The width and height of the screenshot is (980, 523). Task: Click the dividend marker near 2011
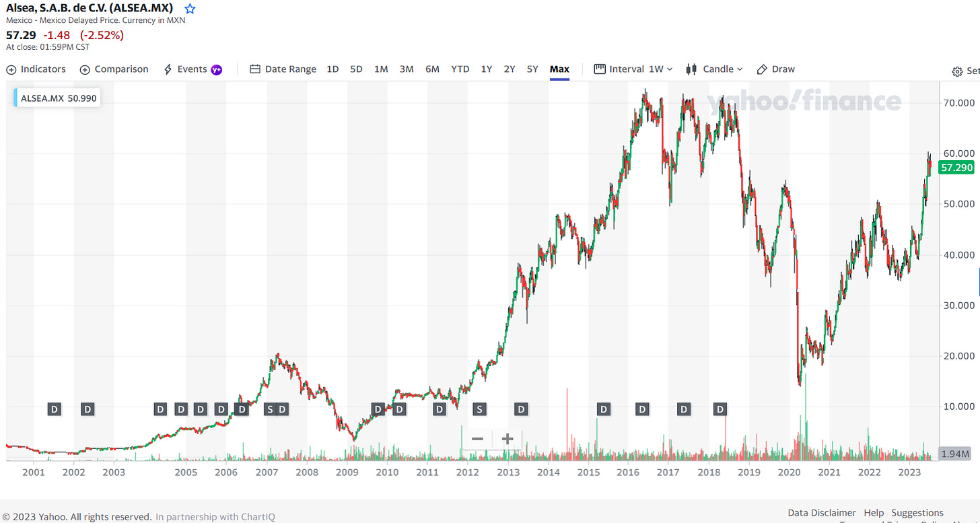click(x=439, y=409)
